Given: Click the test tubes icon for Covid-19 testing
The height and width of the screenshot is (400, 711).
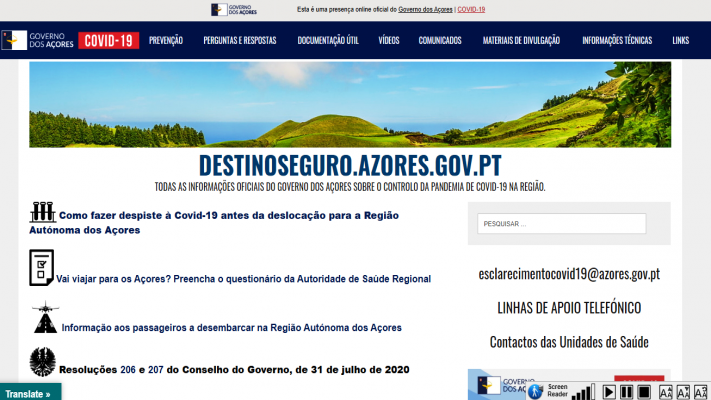Looking at the screenshot, I should (42, 212).
